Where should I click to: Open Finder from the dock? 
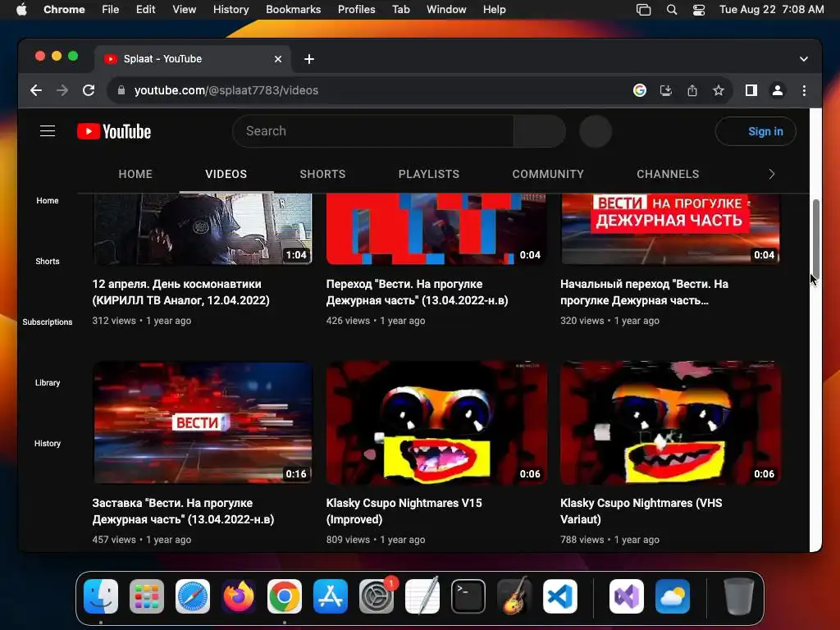(x=101, y=596)
